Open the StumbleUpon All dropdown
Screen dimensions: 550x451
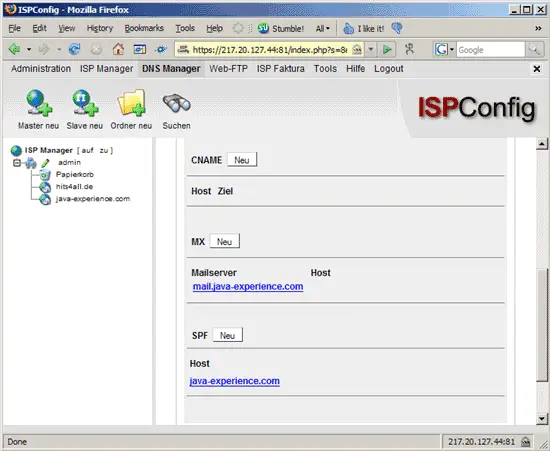tap(323, 28)
